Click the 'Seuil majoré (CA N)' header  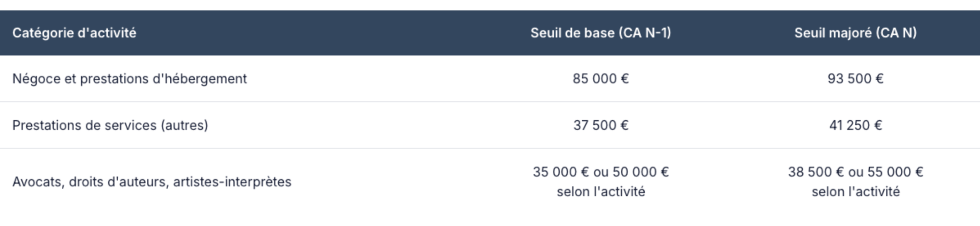coord(855,33)
